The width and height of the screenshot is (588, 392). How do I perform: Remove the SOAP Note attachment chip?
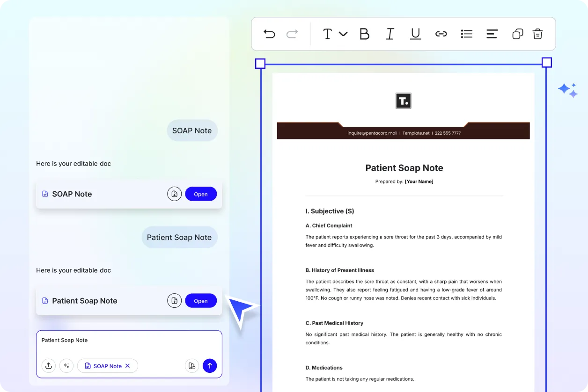click(x=127, y=366)
